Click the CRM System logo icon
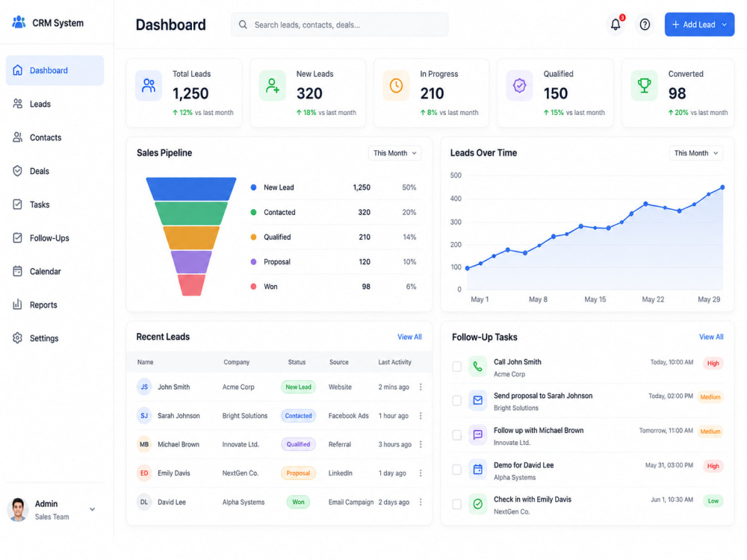Image resolution: width=747 pixels, height=560 pixels. 19,22
